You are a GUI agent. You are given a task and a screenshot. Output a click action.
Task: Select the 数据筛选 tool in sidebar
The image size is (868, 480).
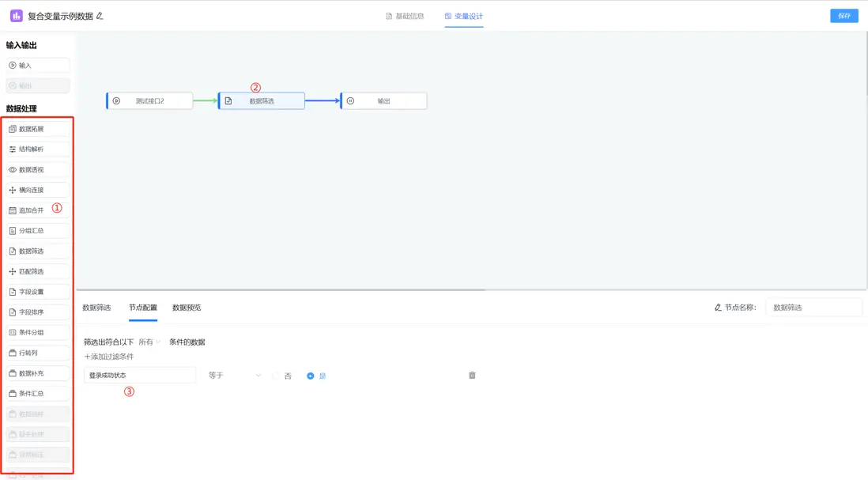pos(38,251)
